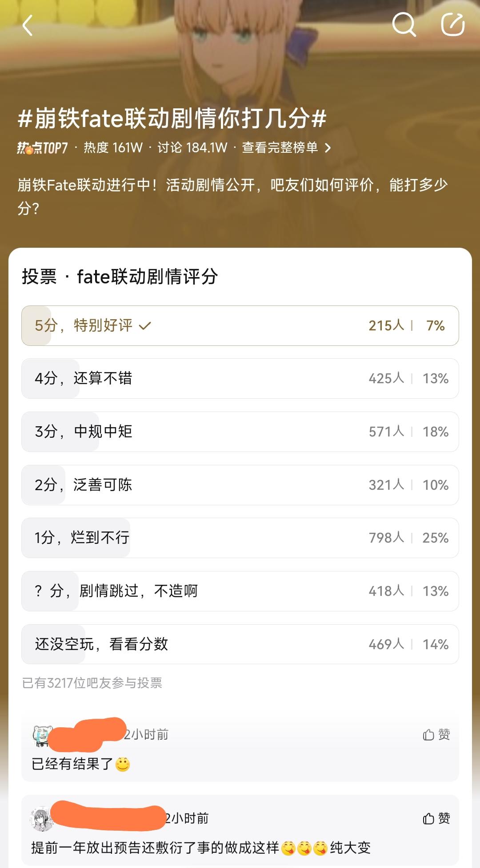Viewport: 480px width, 868px height.
Task: Open first commenter's bear avatar
Action: (x=43, y=736)
